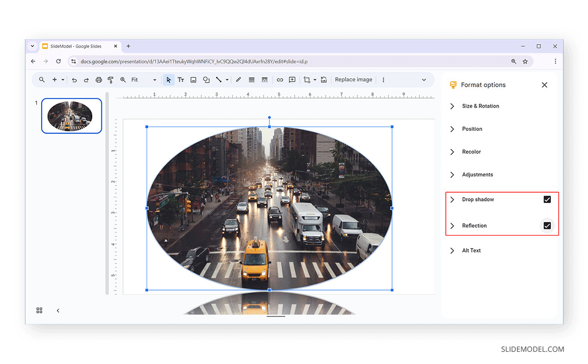Open the Fit zoom level dropdown
The height and width of the screenshot is (364, 588).
(x=144, y=80)
